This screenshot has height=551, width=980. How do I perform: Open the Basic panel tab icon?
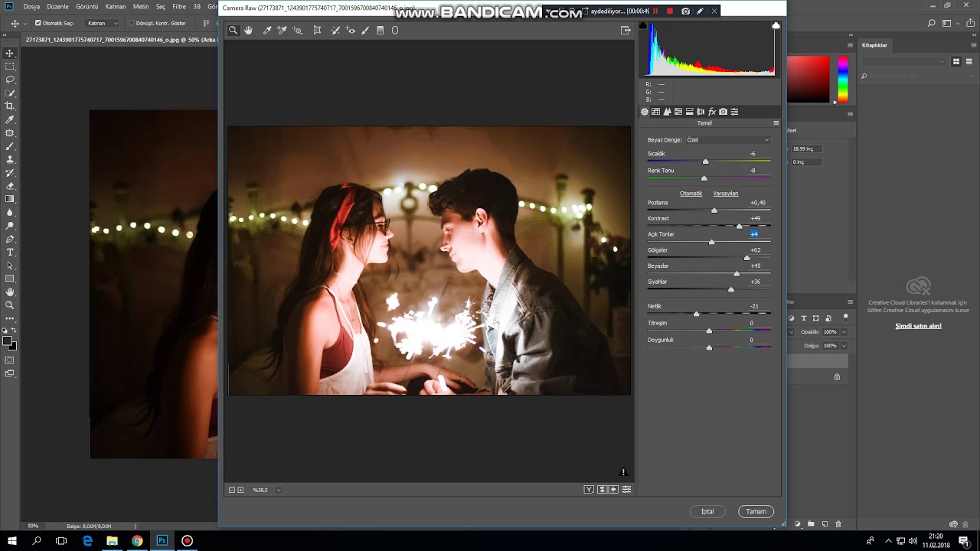point(645,112)
